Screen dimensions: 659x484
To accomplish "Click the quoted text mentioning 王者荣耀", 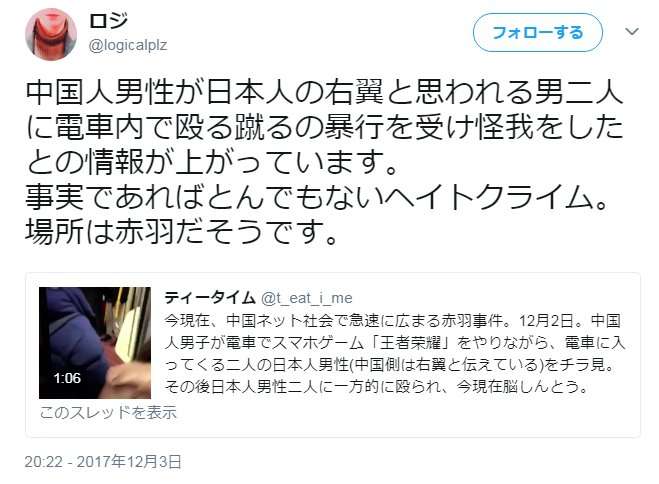I will pyautogui.click(x=395, y=343).
